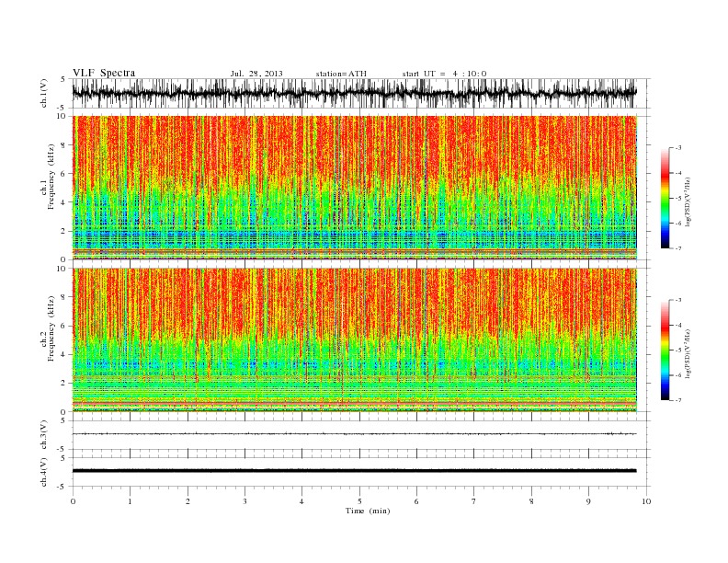Click the 'ch.4(V)' axis label
The width and height of the screenshot is (728, 563).
click(x=44, y=472)
